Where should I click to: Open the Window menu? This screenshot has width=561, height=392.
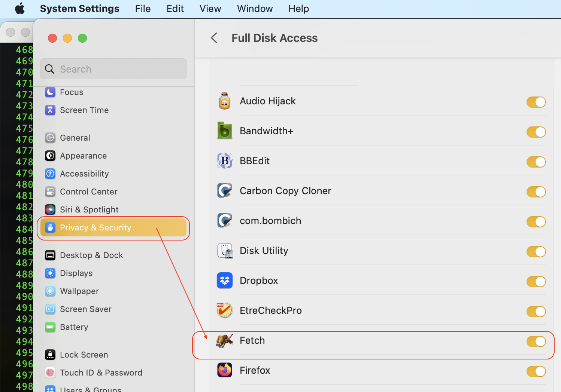[x=255, y=9]
